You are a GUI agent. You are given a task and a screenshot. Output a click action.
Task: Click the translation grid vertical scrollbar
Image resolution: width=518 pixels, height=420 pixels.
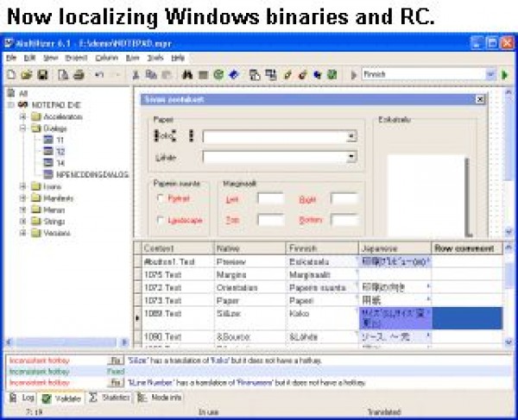tap(509, 295)
